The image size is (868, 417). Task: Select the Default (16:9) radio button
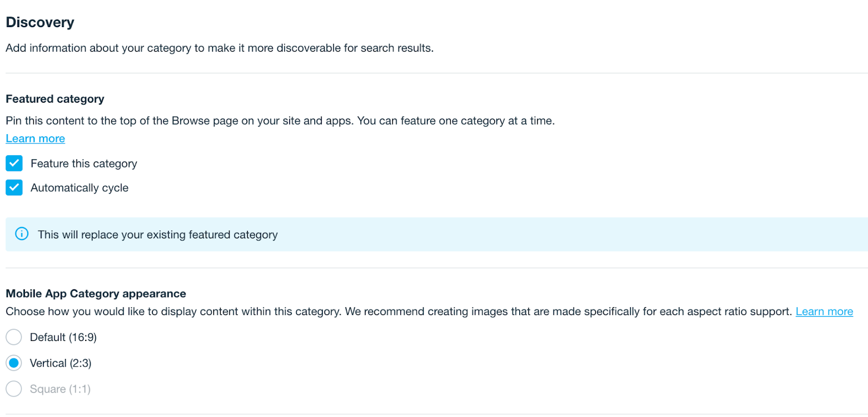click(14, 337)
